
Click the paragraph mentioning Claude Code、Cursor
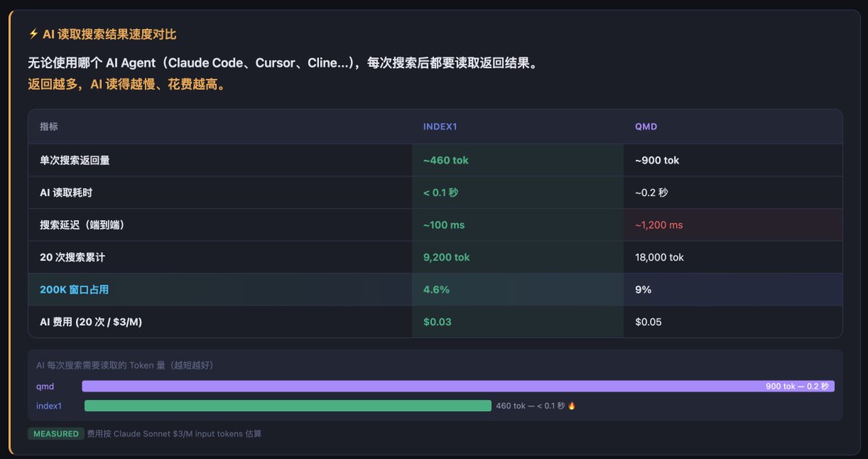(283, 63)
